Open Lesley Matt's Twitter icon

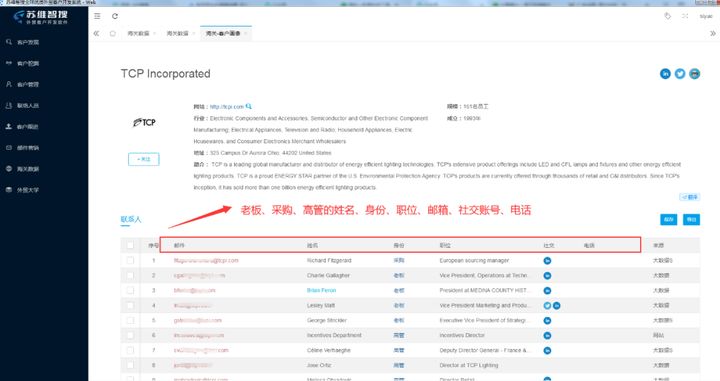(547, 306)
